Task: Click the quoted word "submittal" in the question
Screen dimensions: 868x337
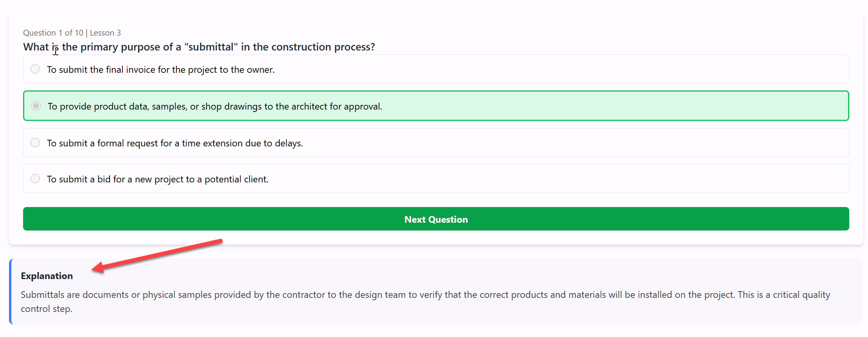Action: point(211,47)
